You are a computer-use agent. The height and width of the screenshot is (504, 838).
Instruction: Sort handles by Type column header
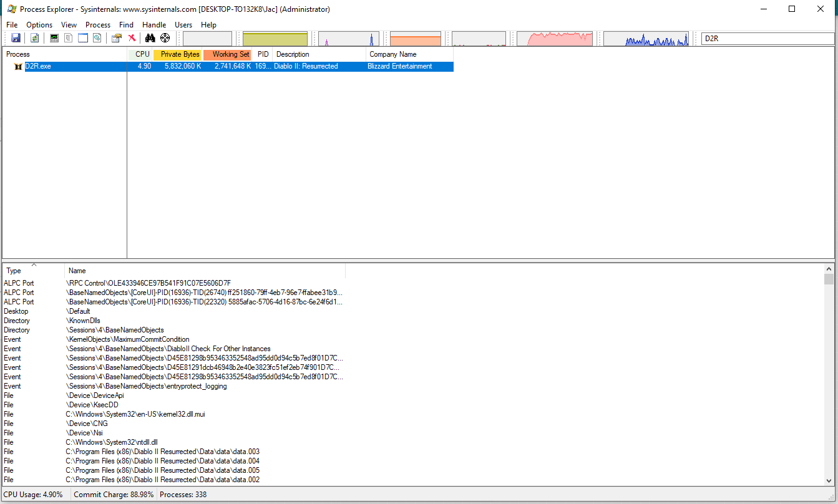point(34,271)
